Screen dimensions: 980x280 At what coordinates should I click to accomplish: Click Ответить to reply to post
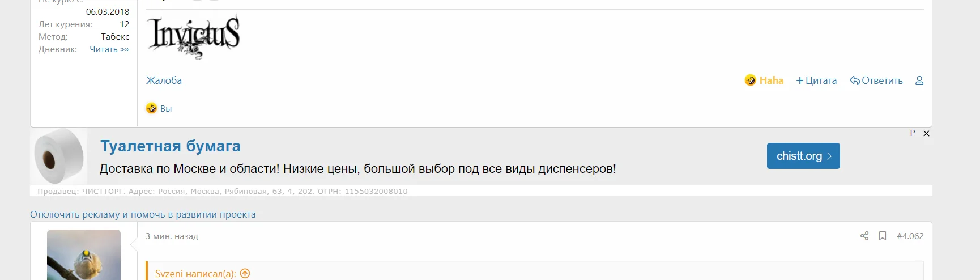pos(876,80)
